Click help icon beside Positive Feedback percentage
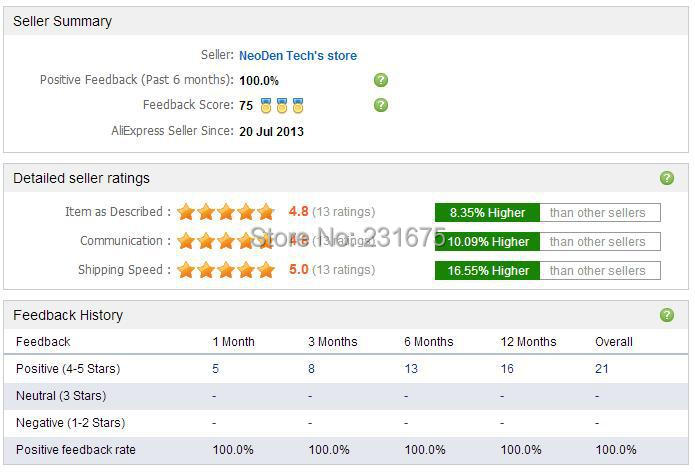Image resolution: width=695 pixels, height=473 pixels. pos(381,80)
